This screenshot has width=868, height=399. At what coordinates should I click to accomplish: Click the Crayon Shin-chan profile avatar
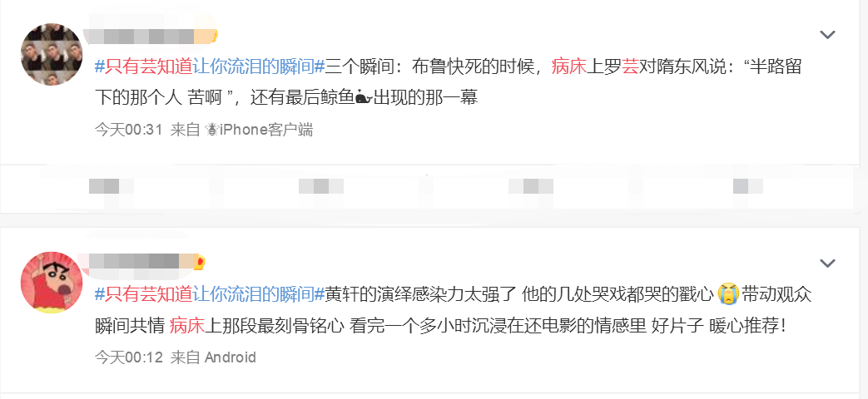pyautogui.click(x=52, y=283)
